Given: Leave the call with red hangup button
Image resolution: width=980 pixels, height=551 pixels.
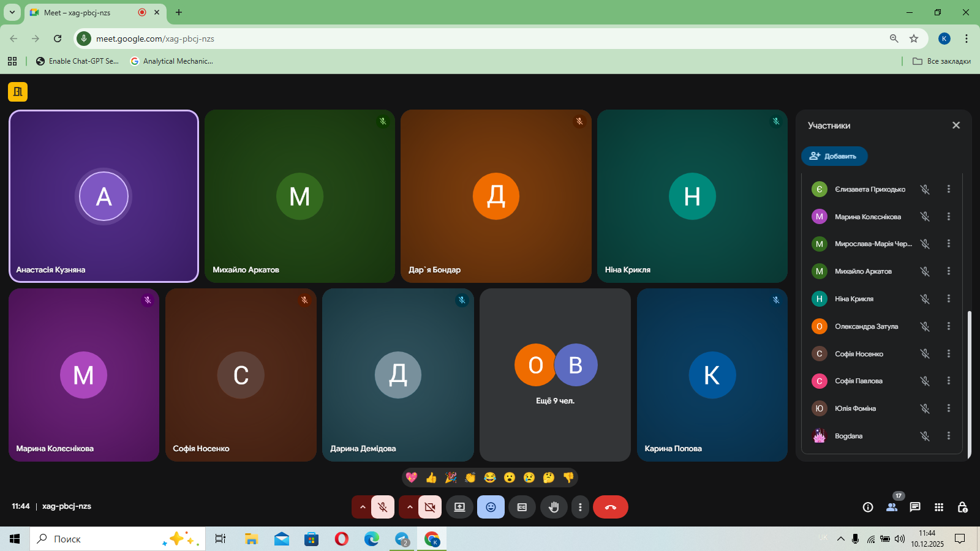Looking at the screenshot, I should tap(610, 507).
